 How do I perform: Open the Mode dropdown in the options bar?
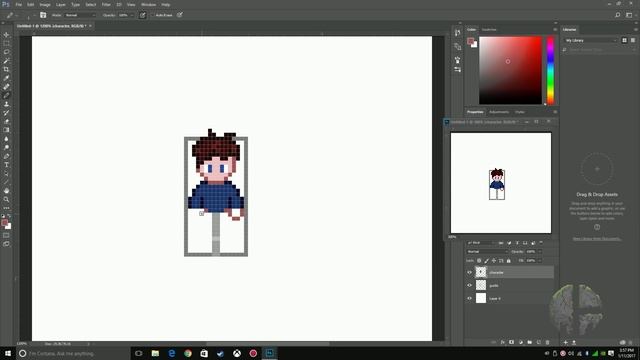(x=80, y=15)
